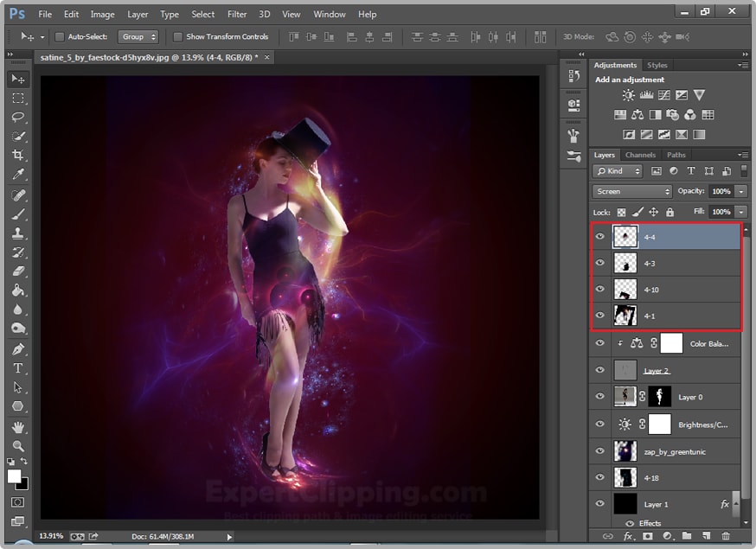Select the Crop tool
The width and height of the screenshot is (756, 549).
(18, 155)
